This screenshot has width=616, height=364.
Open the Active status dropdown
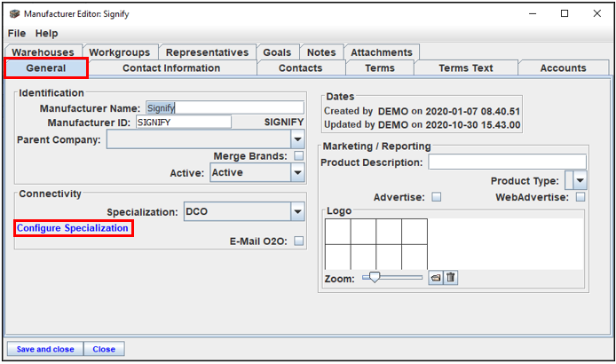297,172
